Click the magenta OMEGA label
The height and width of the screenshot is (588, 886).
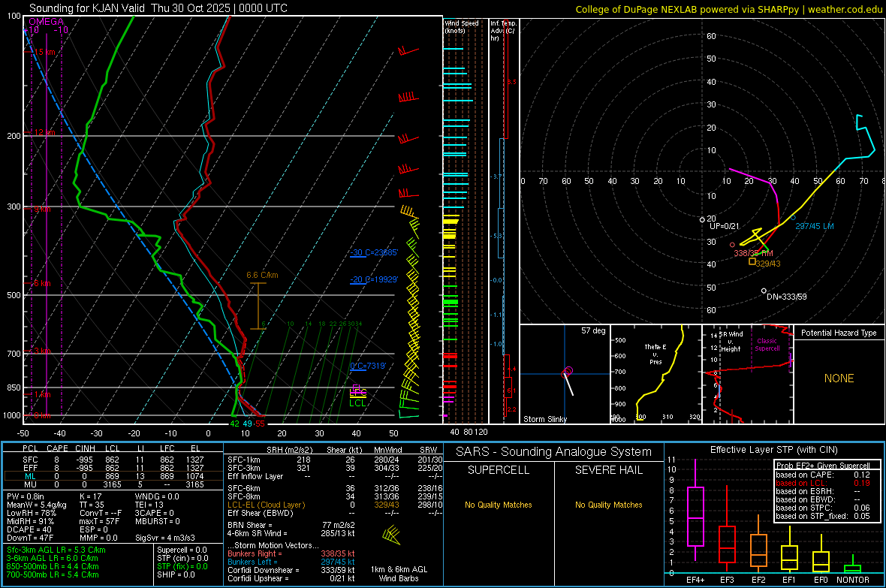click(x=47, y=22)
